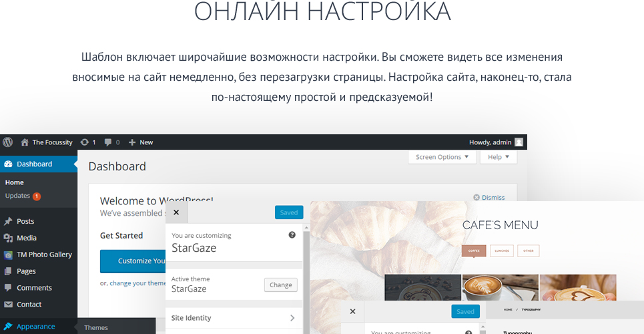Click the Pages icon in sidebar
Image resolution: width=644 pixels, height=334 pixels.
[8, 271]
